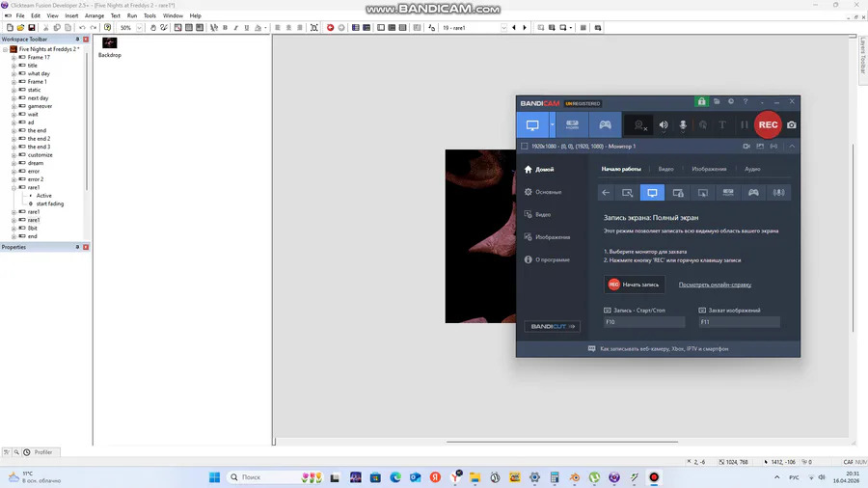Screen dimensions: 868x488
Task: Toggle Bandicam's microphone recording
Action: tap(683, 125)
